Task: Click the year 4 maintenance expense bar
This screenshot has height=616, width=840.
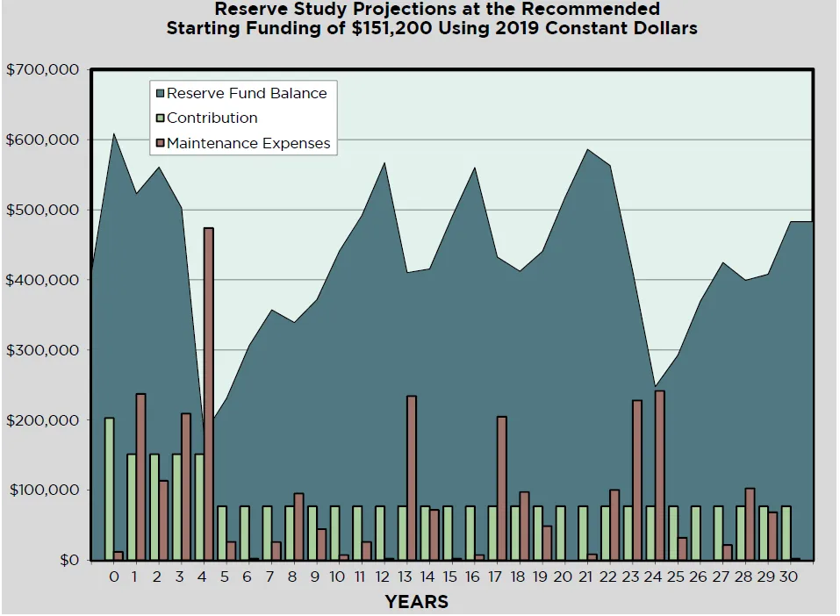Action: pyautogui.click(x=209, y=394)
